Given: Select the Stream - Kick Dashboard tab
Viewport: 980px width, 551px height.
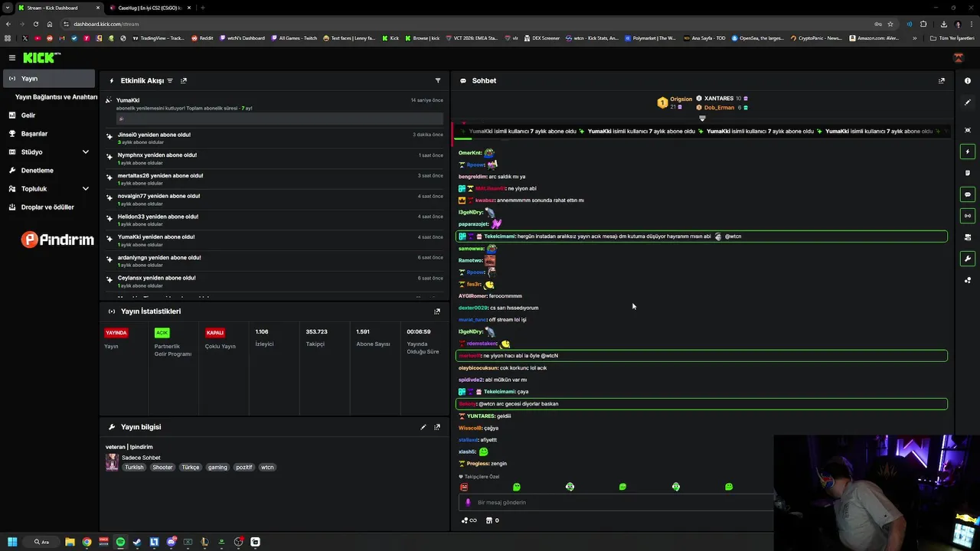Looking at the screenshot, I should pyautogui.click(x=58, y=8).
